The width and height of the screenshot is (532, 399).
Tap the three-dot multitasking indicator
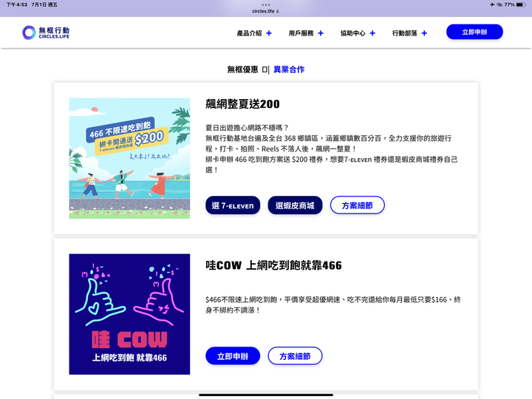pyautogui.click(x=266, y=4)
